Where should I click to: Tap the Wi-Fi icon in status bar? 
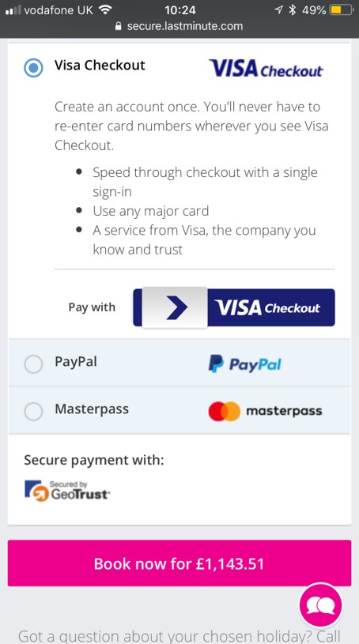[106, 9]
